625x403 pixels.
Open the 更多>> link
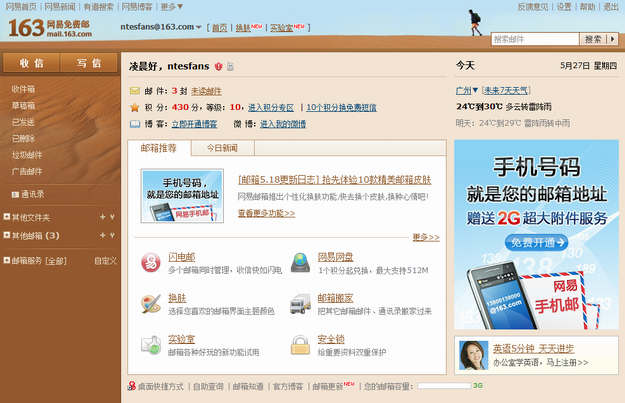[x=426, y=237]
